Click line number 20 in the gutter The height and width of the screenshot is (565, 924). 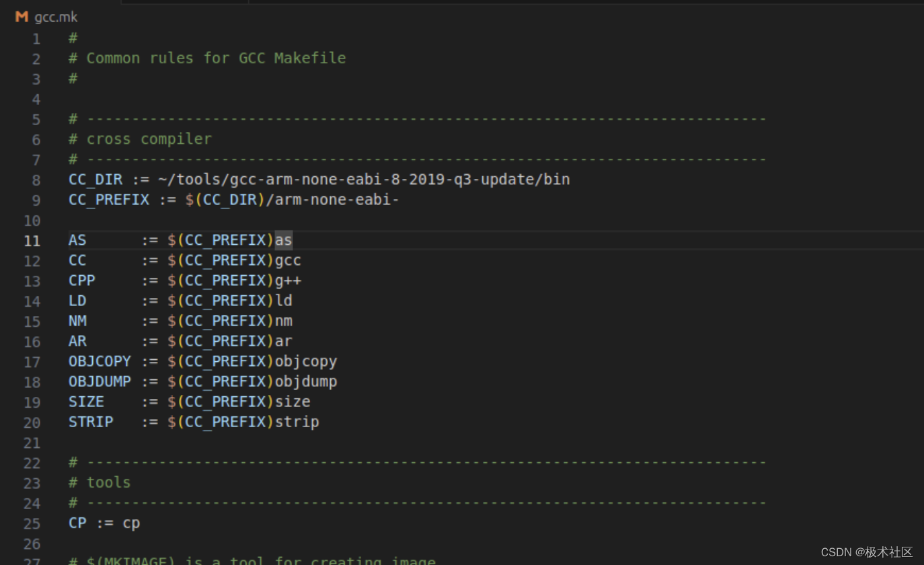pos(32,422)
